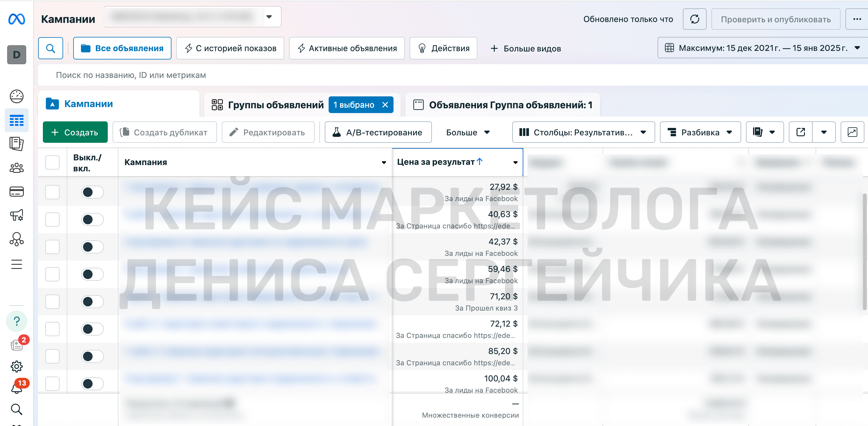The width and height of the screenshot is (868, 426).
Task: Open the notifications bell icon
Action: click(16, 388)
